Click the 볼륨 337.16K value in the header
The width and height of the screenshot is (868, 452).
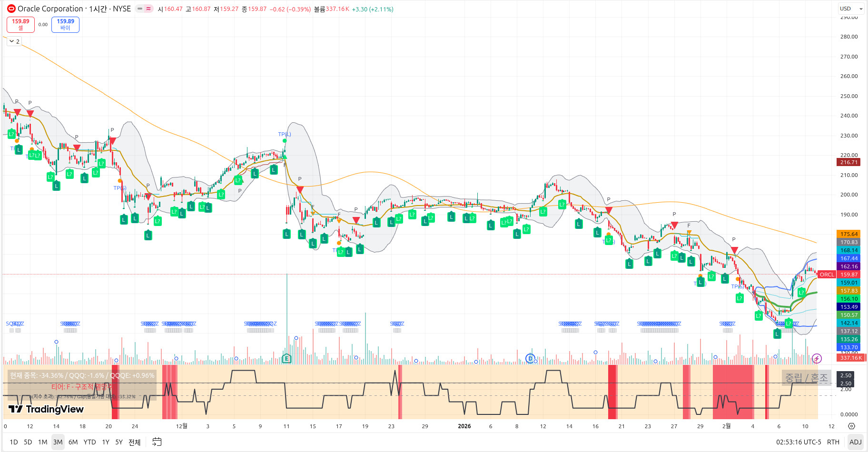pyautogui.click(x=331, y=9)
